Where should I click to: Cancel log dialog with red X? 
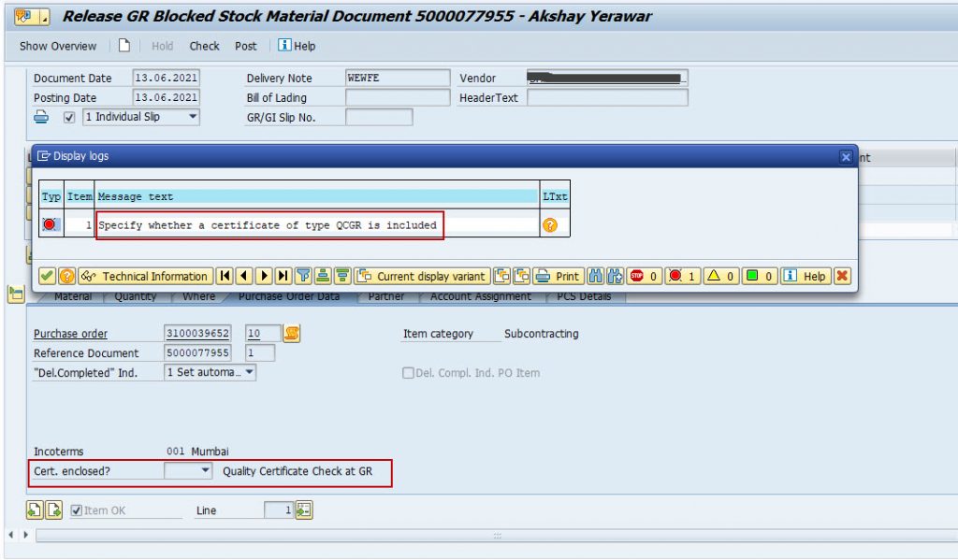point(842,276)
